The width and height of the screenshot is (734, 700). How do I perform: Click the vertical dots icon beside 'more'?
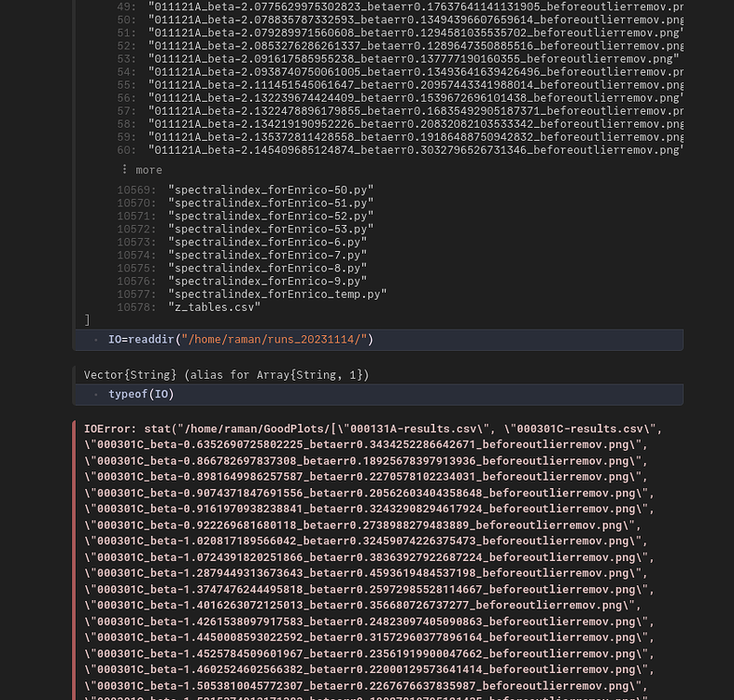[124, 169]
